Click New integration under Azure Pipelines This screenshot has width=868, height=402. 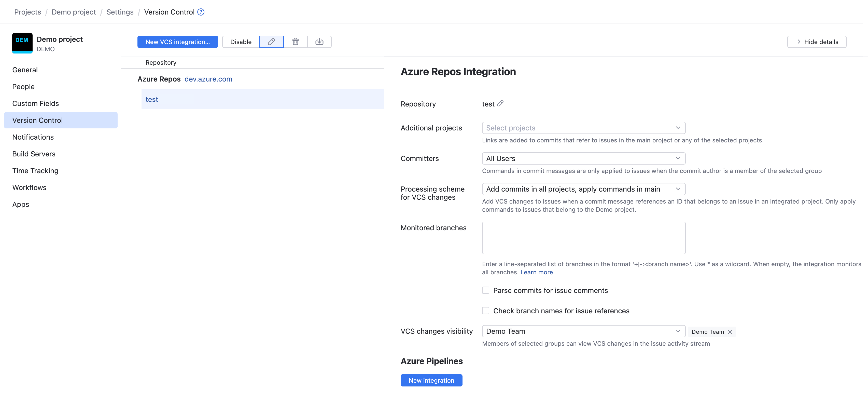[x=431, y=380]
